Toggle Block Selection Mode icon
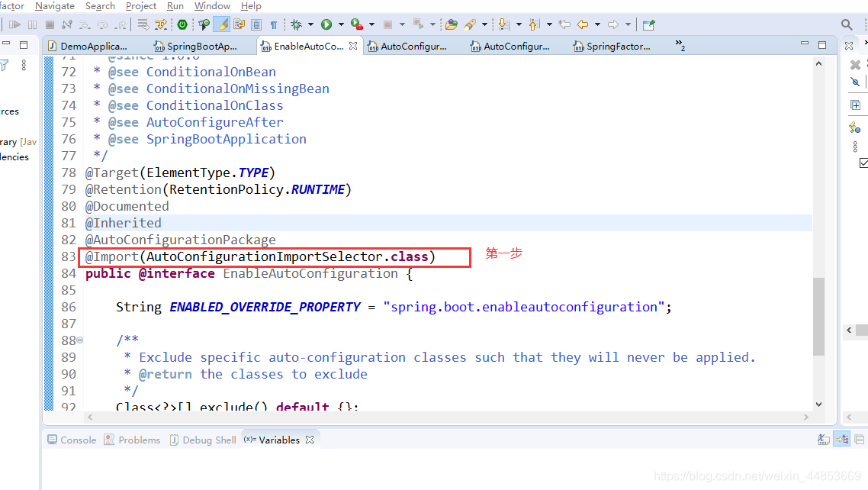868x490 pixels. coord(256,24)
